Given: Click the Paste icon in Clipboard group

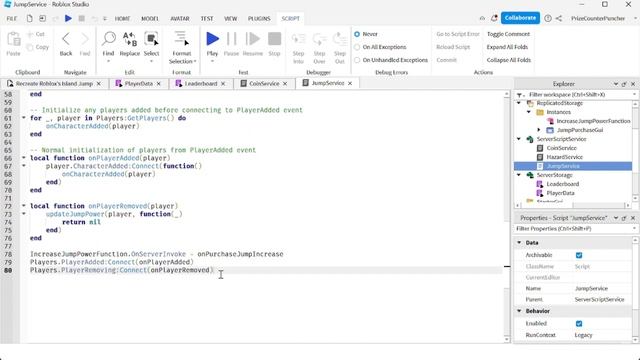Looking at the screenshot, I should (x=13, y=40).
